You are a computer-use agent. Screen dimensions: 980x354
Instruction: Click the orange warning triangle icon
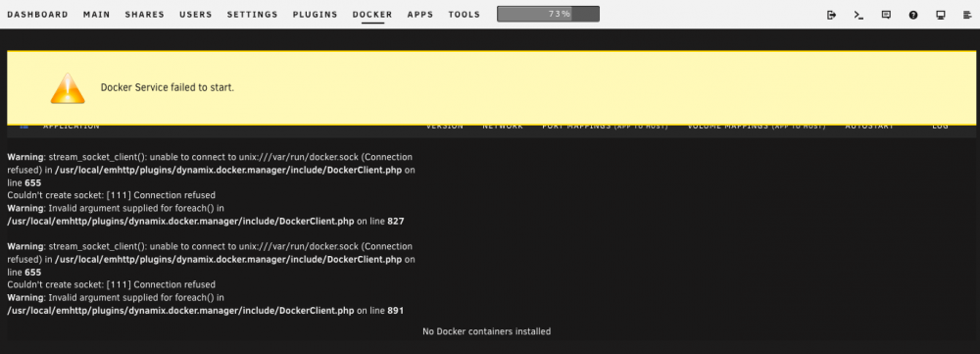(68, 88)
